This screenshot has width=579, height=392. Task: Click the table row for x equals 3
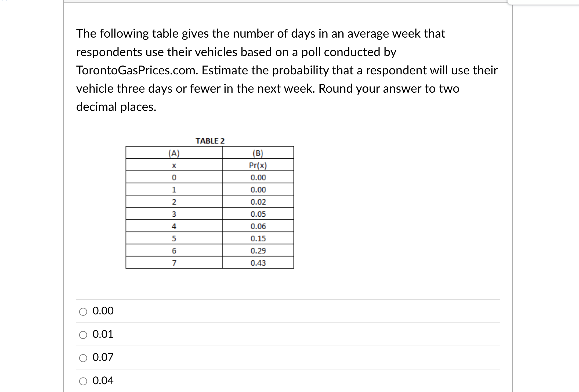[x=209, y=214]
